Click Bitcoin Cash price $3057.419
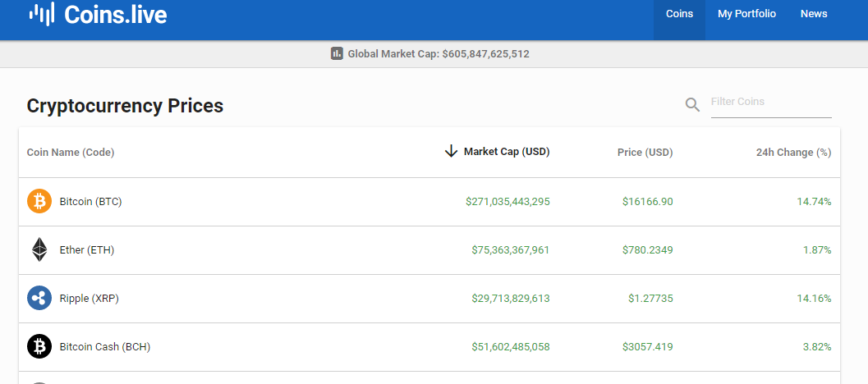This screenshot has height=384, width=868. pos(648,347)
